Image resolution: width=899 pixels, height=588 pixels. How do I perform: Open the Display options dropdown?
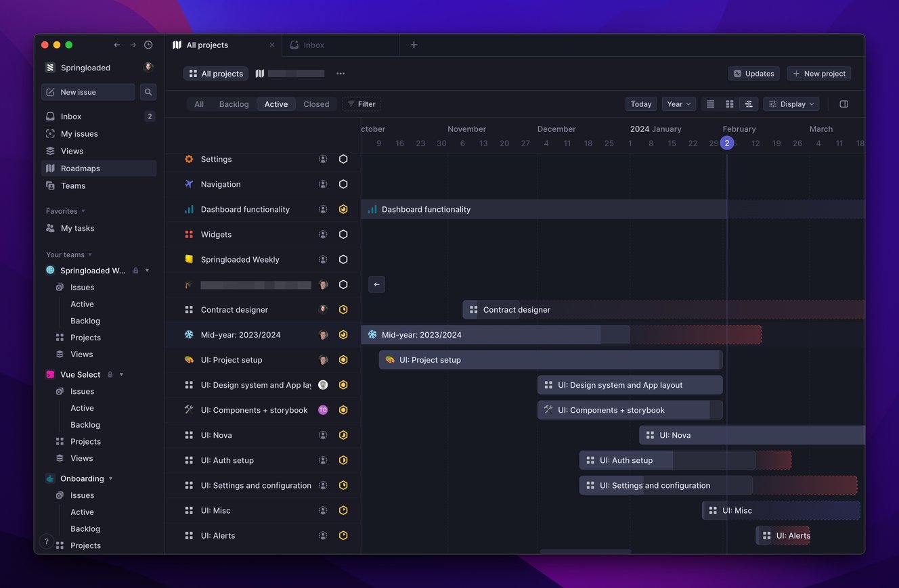coord(791,104)
